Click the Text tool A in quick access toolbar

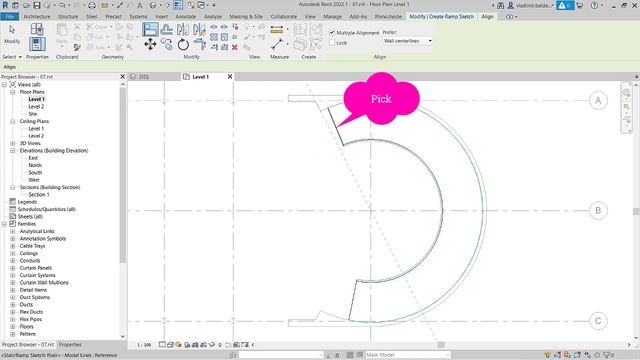click(140, 5)
